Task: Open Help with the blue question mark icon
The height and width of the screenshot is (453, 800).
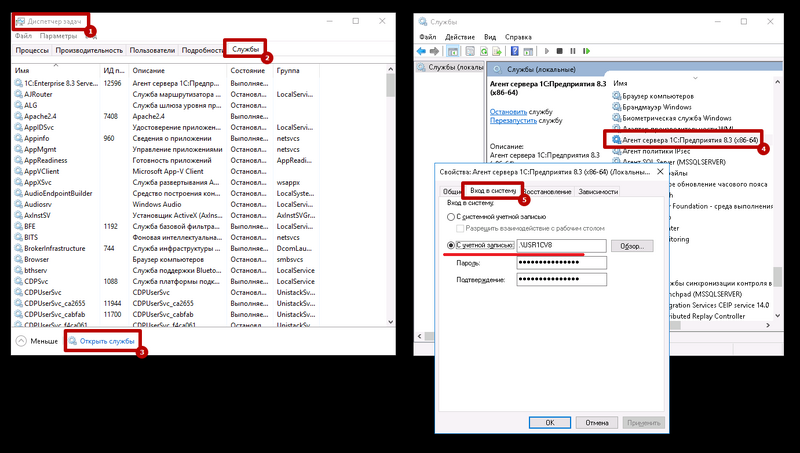Action: point(514,51)
